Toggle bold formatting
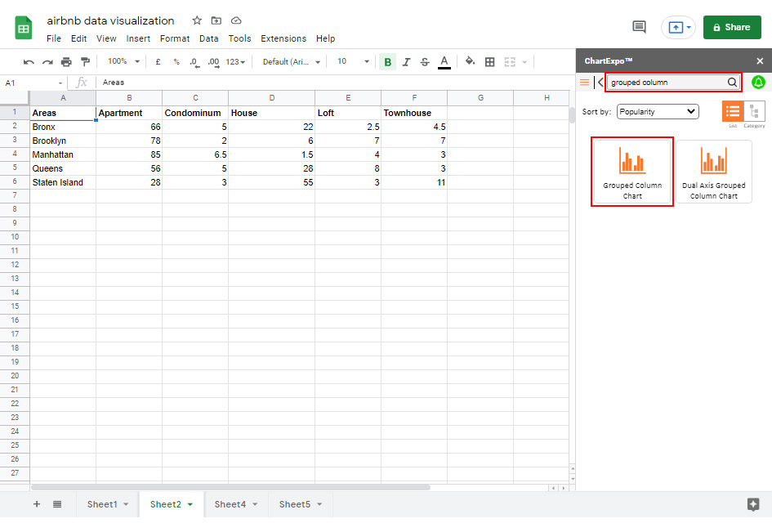The height and width of the screenshot is (532, 772). [387, 62]
